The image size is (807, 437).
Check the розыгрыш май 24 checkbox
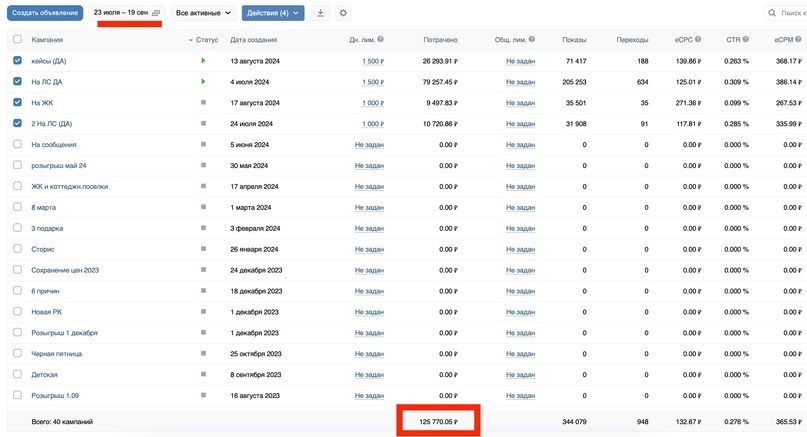point(17,165)
